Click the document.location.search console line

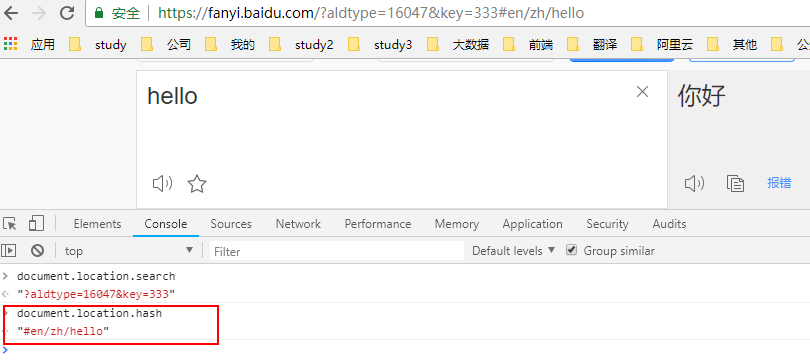96,276
